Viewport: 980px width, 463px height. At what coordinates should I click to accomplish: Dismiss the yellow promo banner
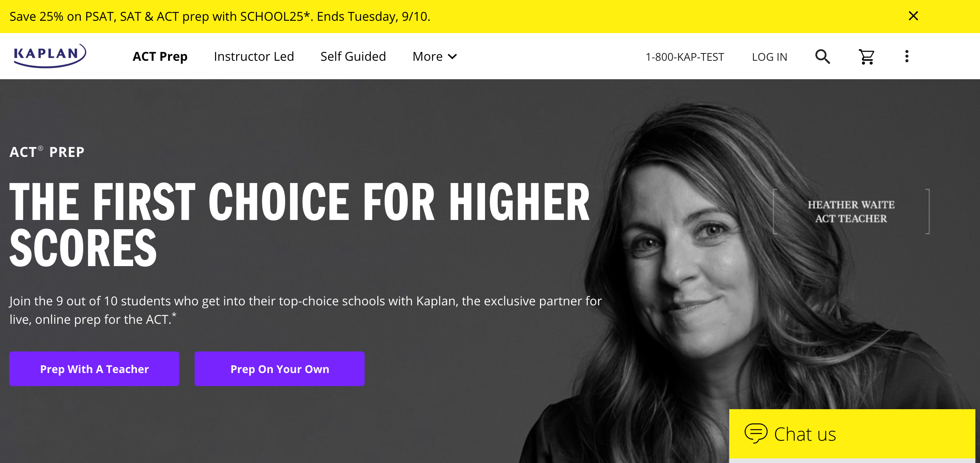913,16
